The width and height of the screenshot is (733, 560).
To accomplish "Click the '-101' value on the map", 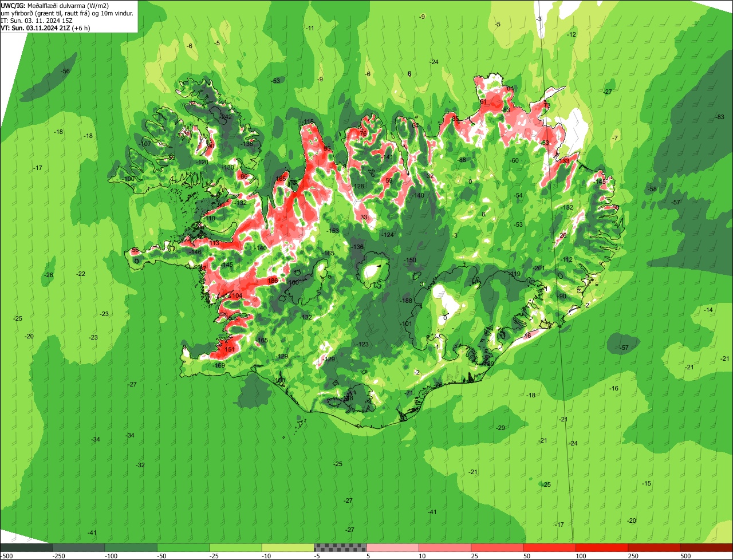I will [406, 324].
